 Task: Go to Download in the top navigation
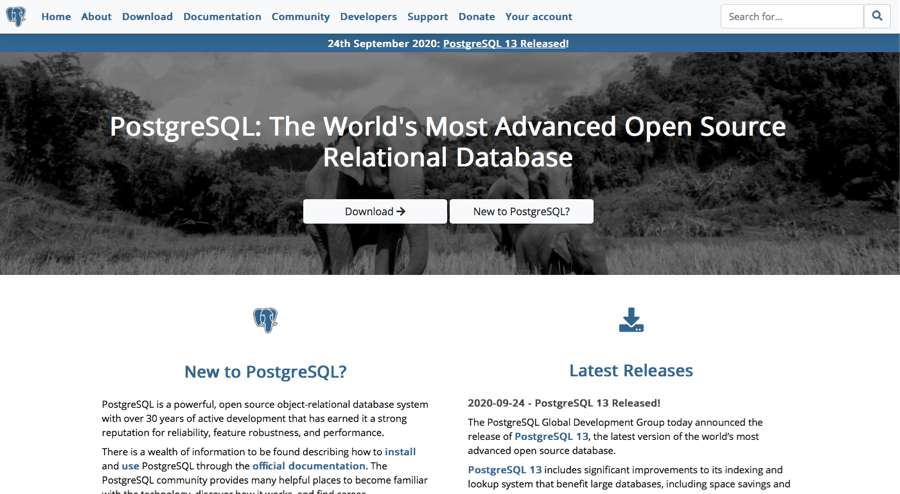(x=148, y=17)
